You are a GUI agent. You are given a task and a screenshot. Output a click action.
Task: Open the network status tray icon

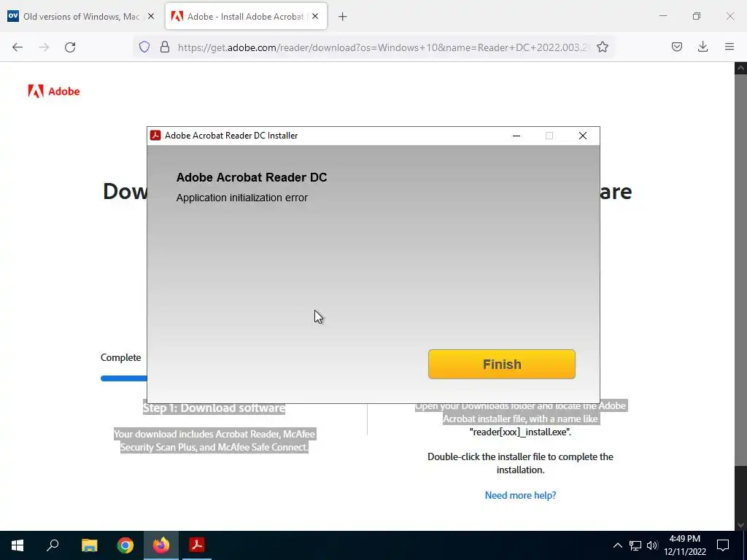pos(635,545)
